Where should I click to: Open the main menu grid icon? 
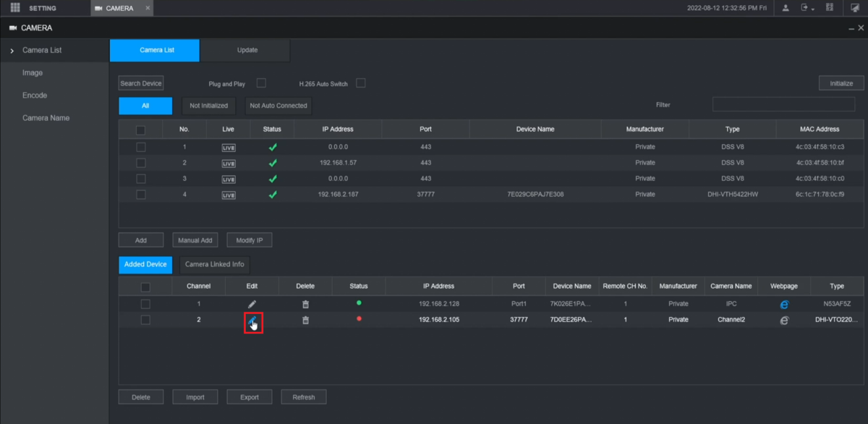(15, 8)
